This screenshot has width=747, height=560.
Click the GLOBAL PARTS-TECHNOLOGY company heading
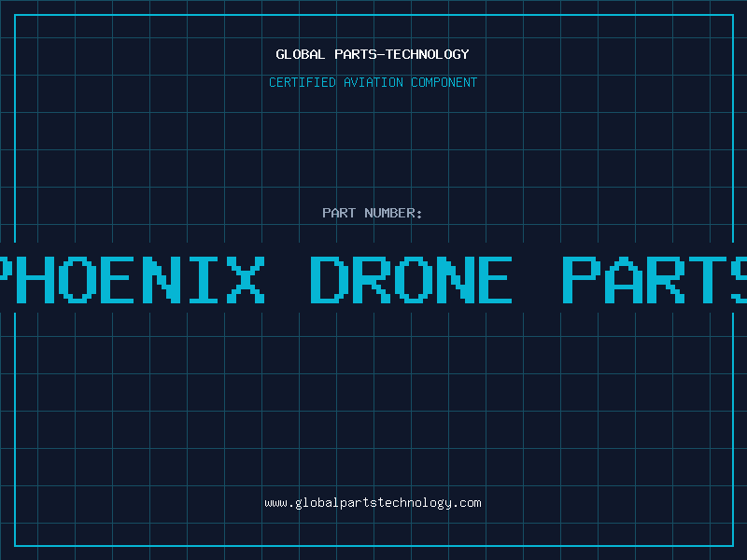373,54
